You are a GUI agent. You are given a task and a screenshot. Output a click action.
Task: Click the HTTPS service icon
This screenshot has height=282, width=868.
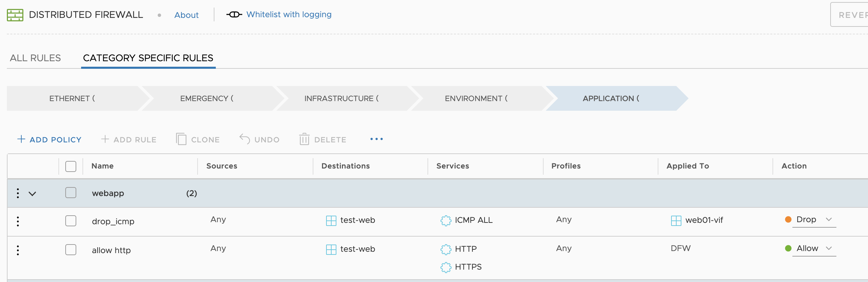coord(446,267)
